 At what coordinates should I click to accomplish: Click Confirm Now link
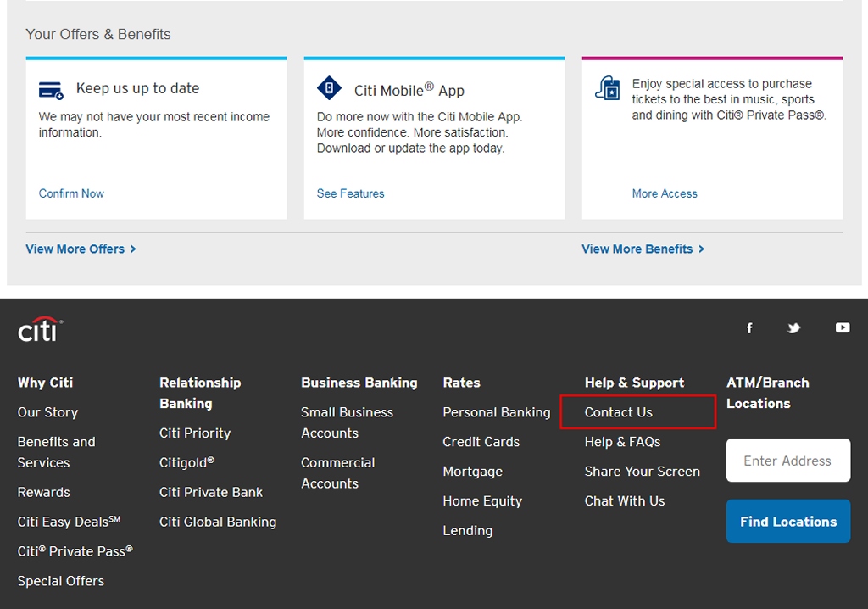71,193
